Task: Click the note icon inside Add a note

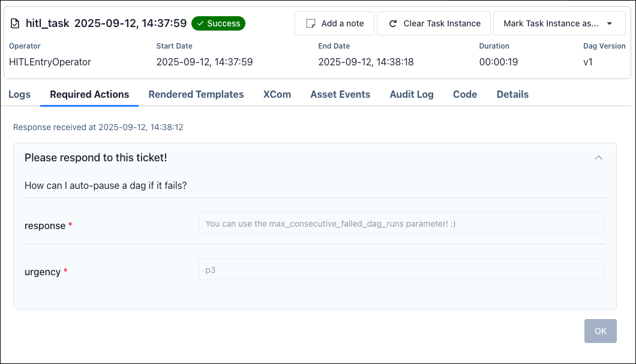Action: pos(311,23)
